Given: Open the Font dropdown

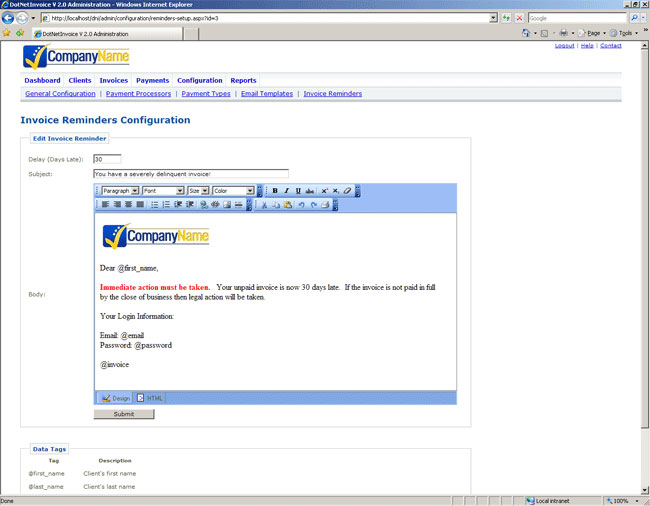Looking at the screenshot, I should [163, 191].
